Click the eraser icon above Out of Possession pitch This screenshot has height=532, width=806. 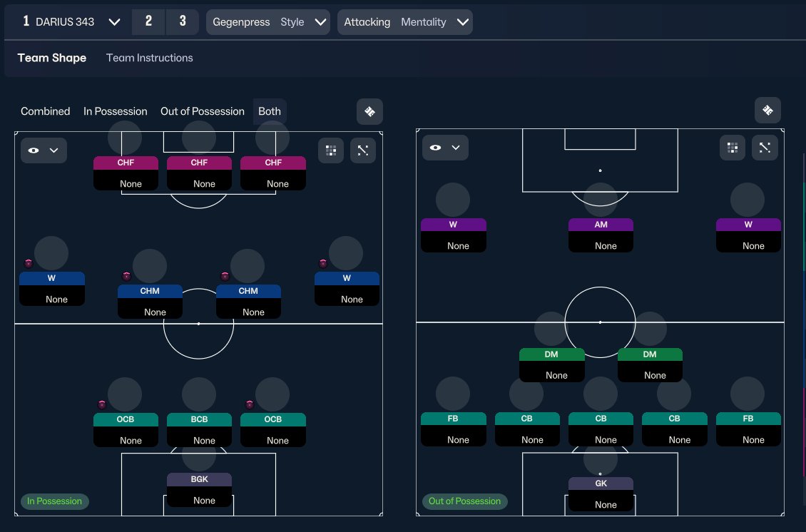768,110
